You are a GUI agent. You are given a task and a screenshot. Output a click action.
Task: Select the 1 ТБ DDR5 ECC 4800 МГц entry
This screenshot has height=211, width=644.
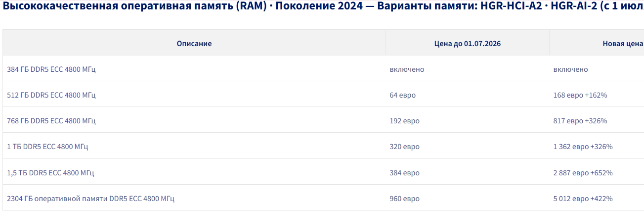pos(47,147)
